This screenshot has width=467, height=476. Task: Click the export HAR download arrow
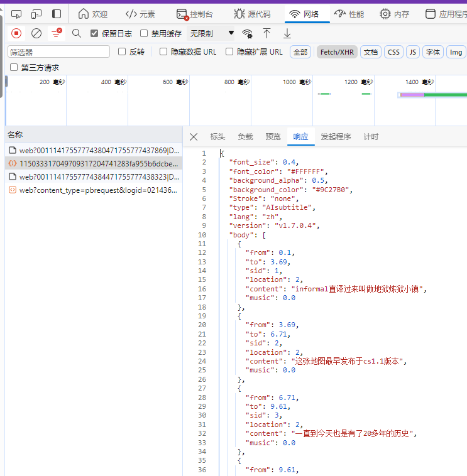(x=287, y=33)
